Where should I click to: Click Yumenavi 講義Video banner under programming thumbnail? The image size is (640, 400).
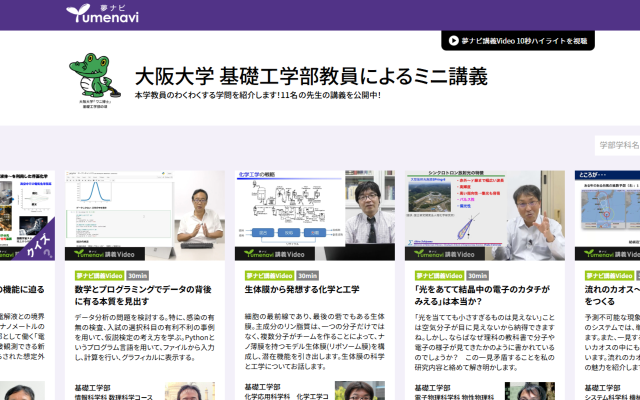[112, 253]
